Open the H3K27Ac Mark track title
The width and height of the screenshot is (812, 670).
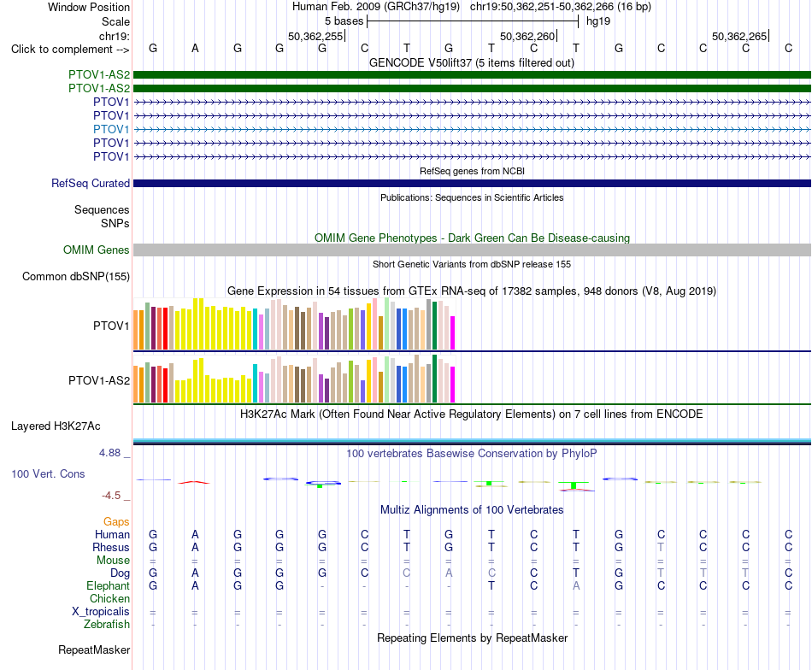point(472,414)
